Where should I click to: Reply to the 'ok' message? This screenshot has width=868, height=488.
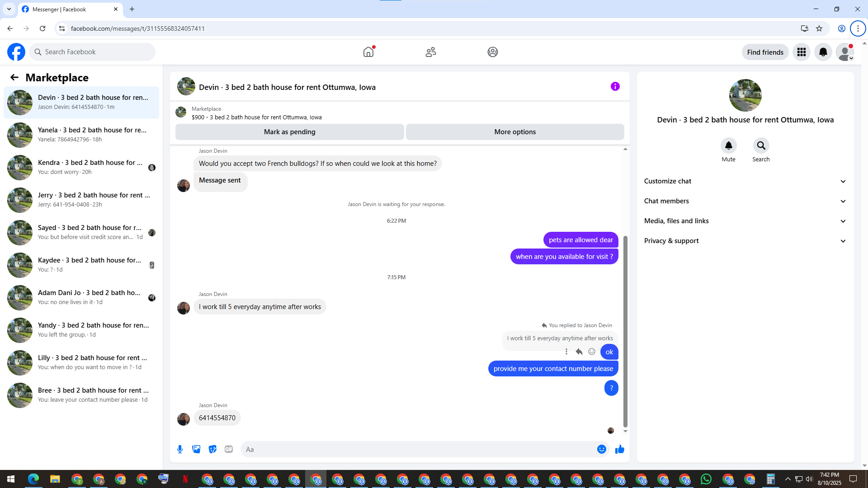click(x=579, y=352)
